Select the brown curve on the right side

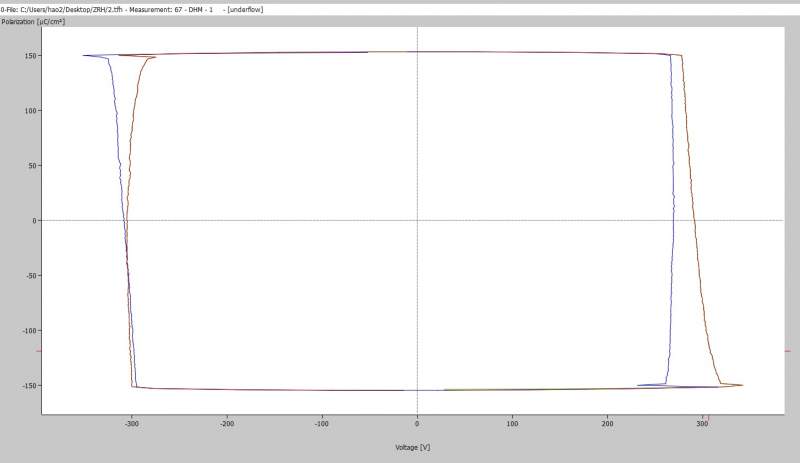[695, 220]
